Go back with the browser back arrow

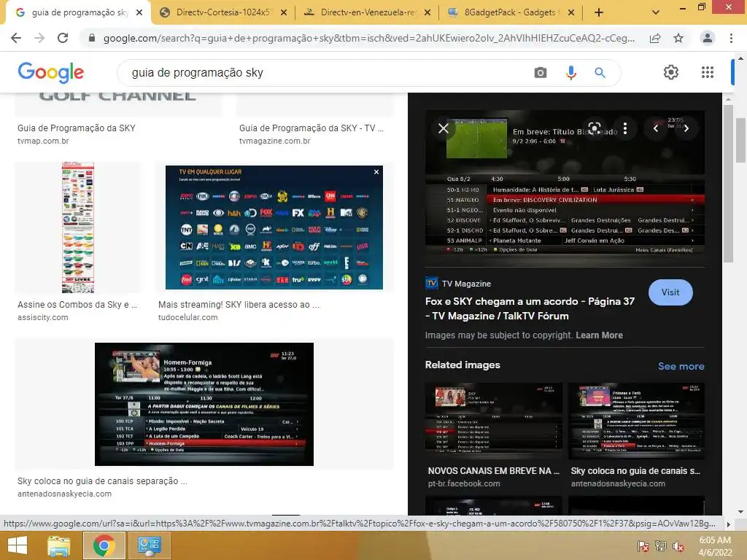[16, 38]
